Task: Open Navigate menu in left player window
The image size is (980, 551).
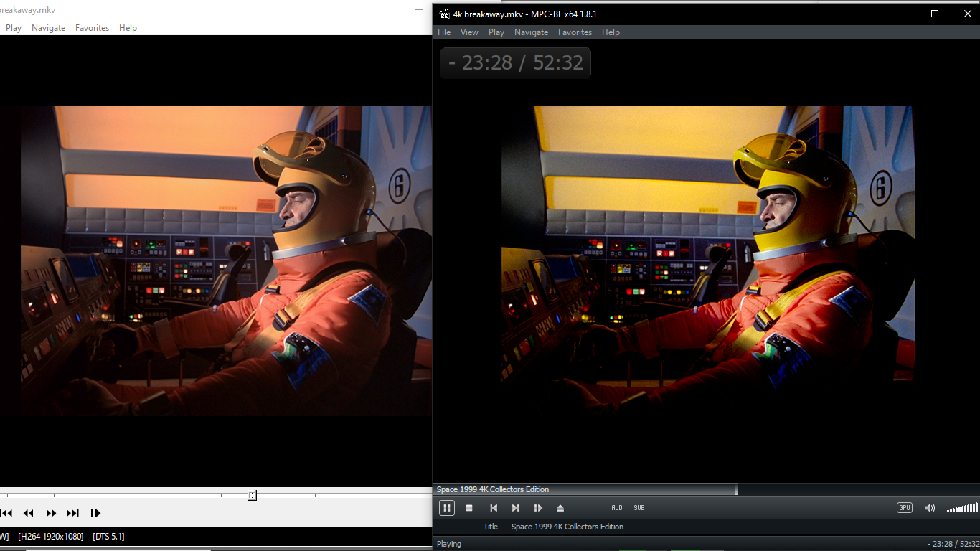Action: tap(48, 28)
